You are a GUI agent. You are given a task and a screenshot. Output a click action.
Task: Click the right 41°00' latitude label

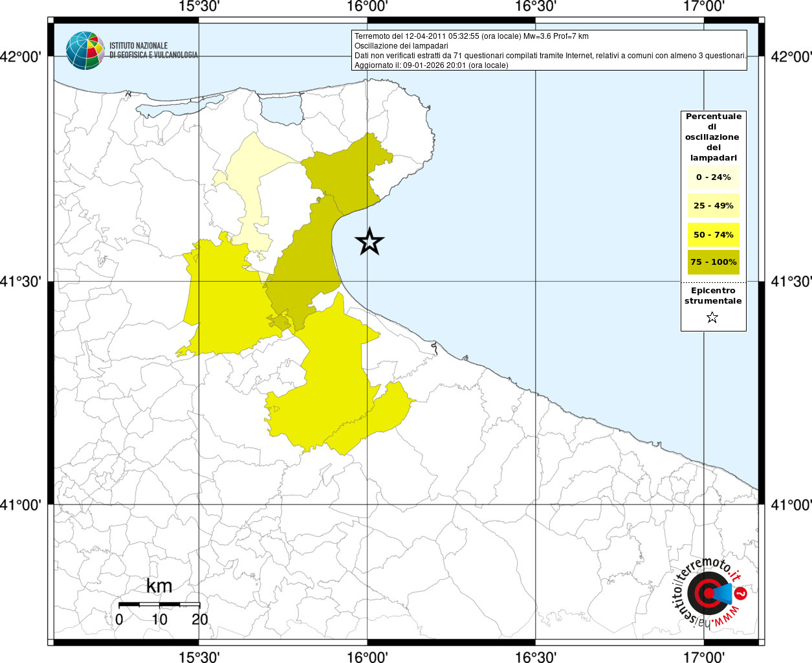tap(791, 505)
